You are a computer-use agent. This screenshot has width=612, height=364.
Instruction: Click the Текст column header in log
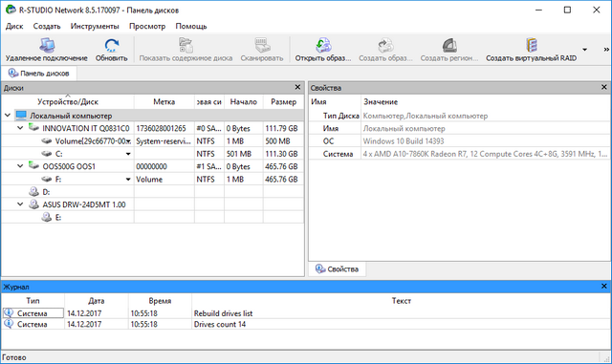tap(402, 301)
